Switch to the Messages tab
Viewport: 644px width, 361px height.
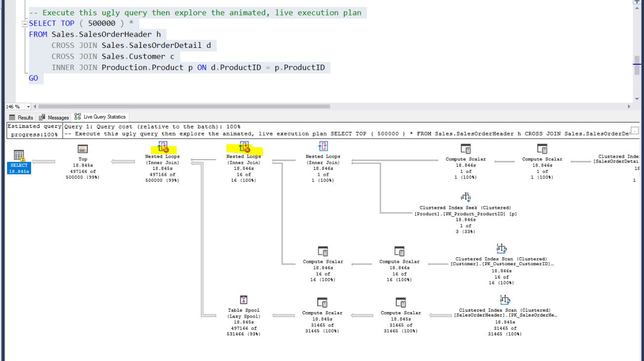click(53, 117)
